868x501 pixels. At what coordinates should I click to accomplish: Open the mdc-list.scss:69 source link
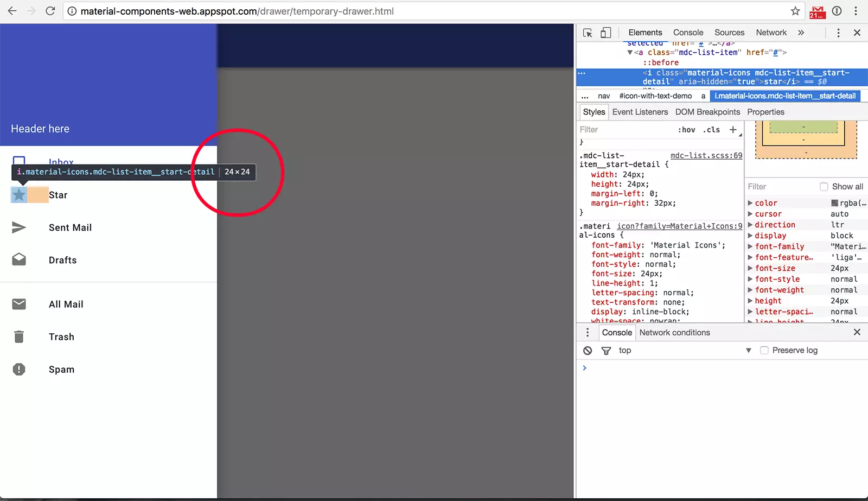(706, 156)
